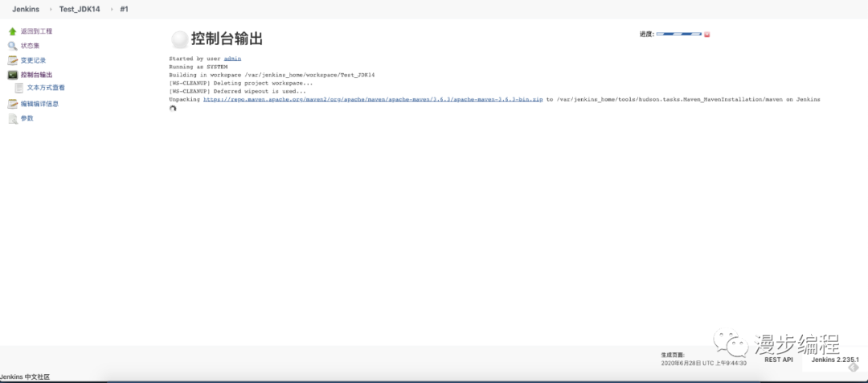Open the 状态集 sidebar link
This screenshot has width=868, height=383.
(30, 46)
